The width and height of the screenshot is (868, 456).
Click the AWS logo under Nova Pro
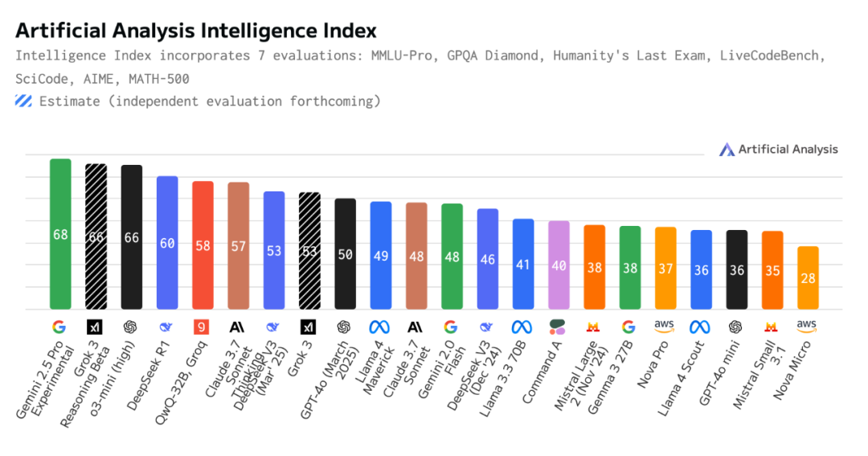[x=665, y=327]
